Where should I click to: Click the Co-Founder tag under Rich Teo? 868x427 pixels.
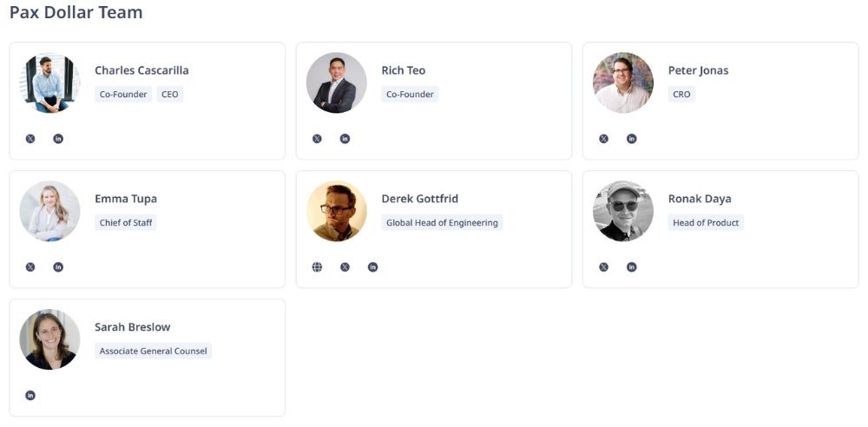click(410, 95)
